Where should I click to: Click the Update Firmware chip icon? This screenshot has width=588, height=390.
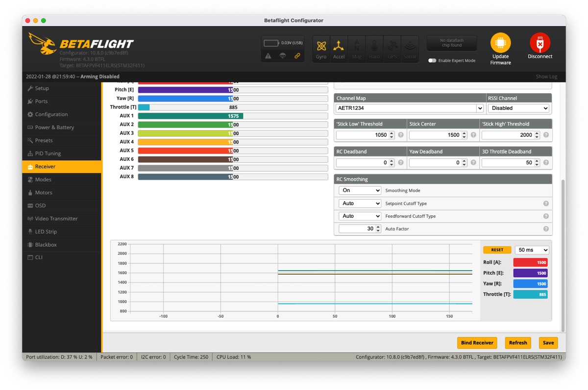[x=500, y=43]
